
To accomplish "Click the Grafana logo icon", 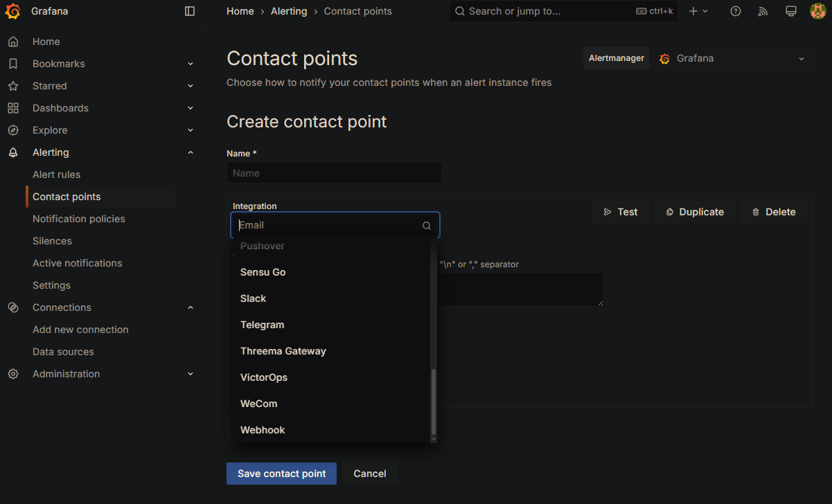I will pos(12,11).
